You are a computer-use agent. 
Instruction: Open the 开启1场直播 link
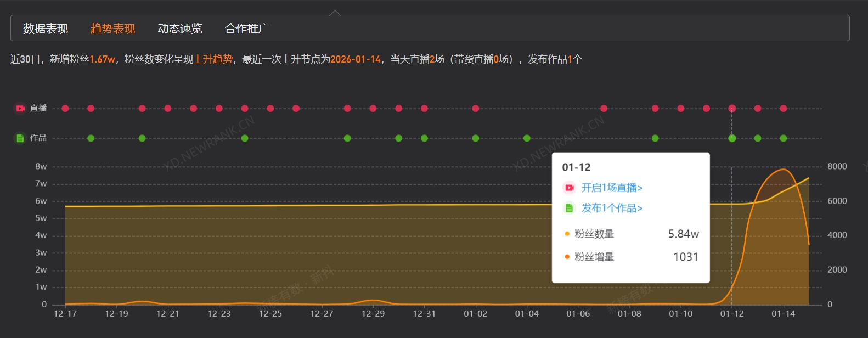(612, 188)
